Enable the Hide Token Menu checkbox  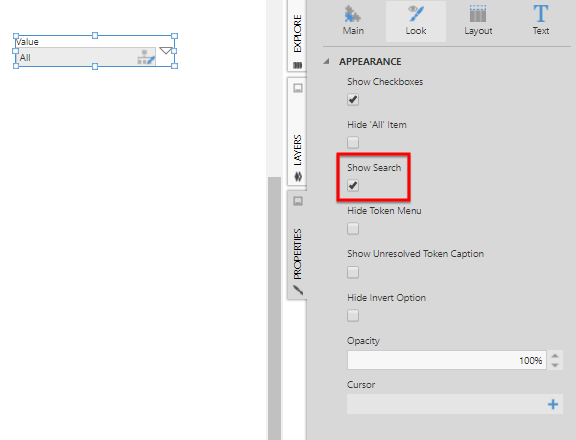[353, 229]
